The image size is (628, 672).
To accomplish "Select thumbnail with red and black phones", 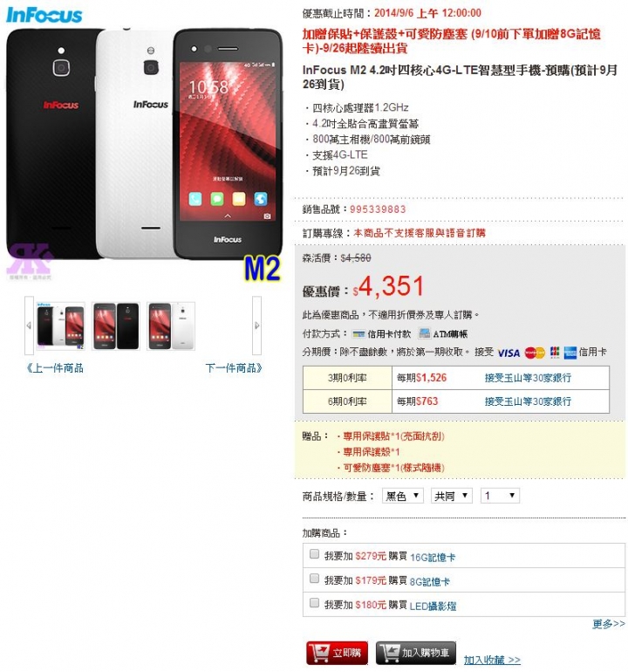I will click(116, 326).
